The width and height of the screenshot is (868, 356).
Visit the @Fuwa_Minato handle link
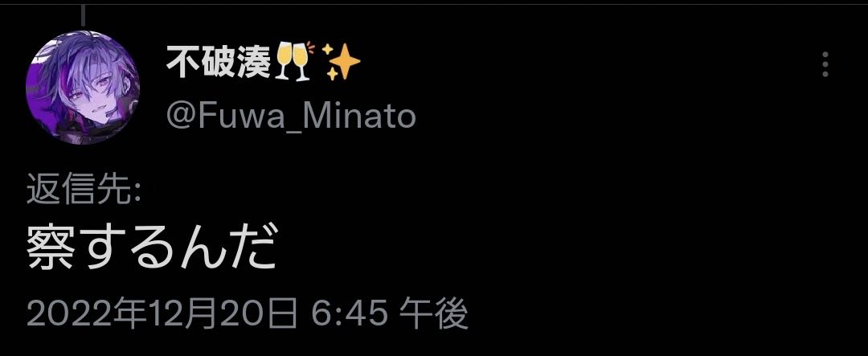[x=290, y=117]
